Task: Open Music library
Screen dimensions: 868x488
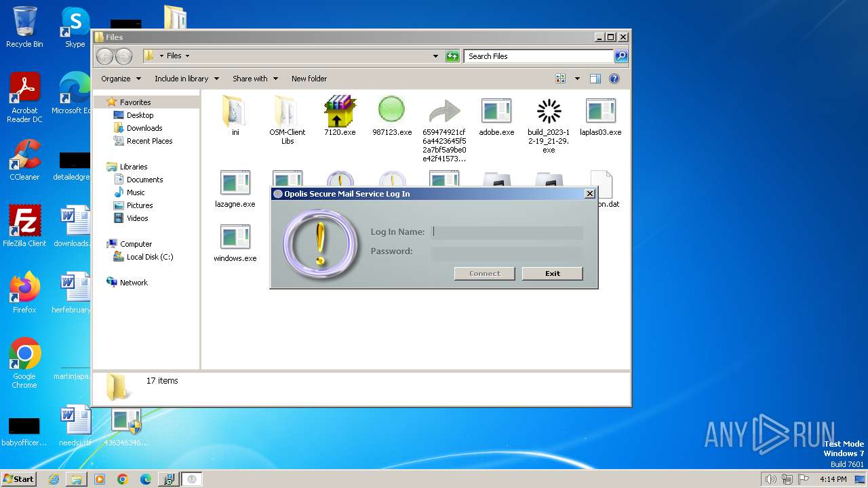Action: coord(136,192)
